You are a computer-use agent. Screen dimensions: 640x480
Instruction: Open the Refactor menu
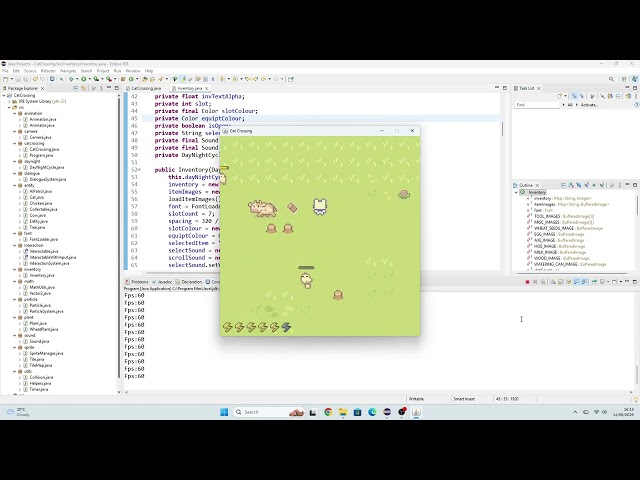[x=48, y=71]
